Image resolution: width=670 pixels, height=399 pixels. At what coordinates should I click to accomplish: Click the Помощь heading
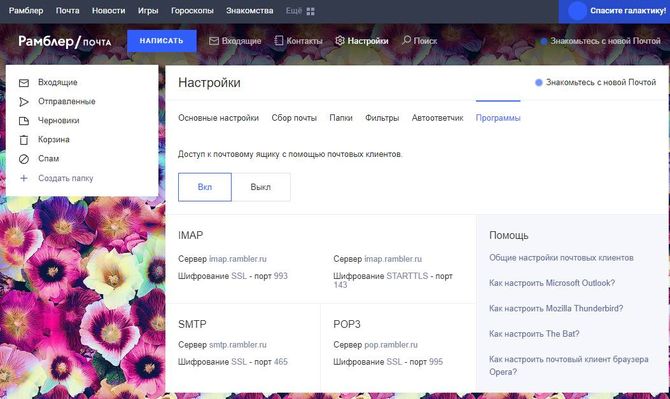pyautogui.click(x=508, y=235)
